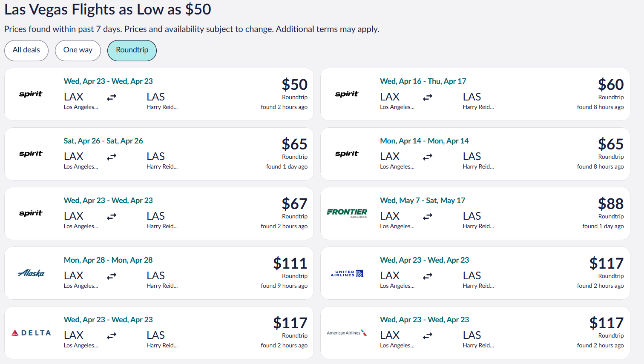The height and width of the screenshot is (364, 644).
Task: Switch to the One way filter
Action: [x=78, y=50]
